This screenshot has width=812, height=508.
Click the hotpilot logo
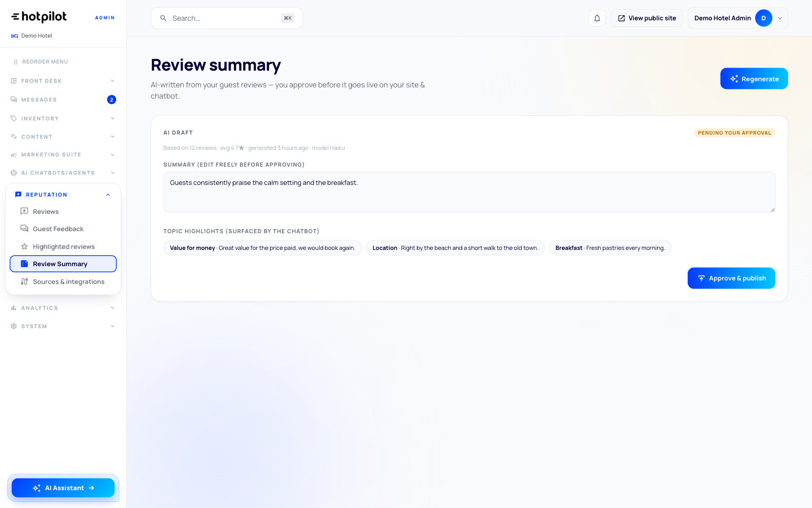point(39,17)
